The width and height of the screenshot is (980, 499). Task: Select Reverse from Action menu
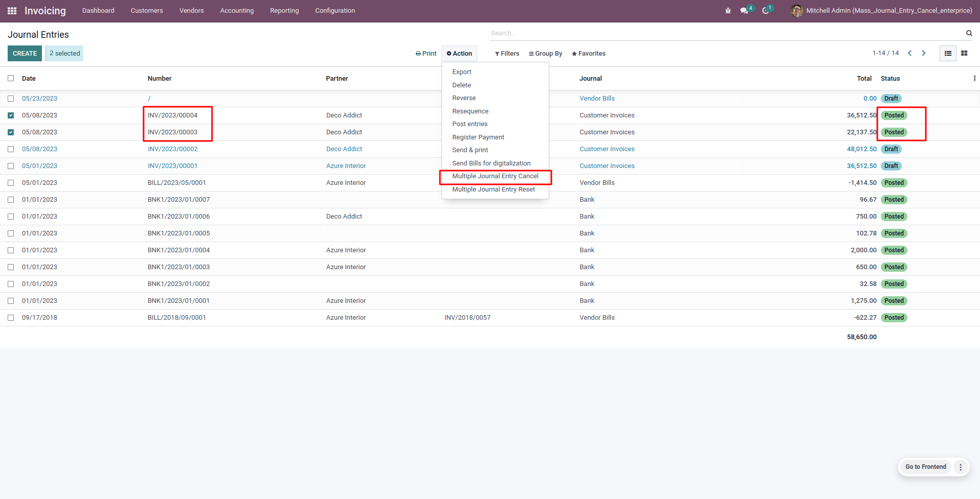[495, 98]
